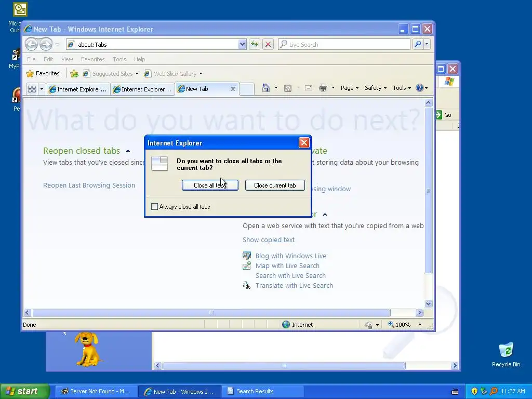Open the Quick Tabs grid icon
The height and width of the screenshot is (399, 532).
point(32,89)
